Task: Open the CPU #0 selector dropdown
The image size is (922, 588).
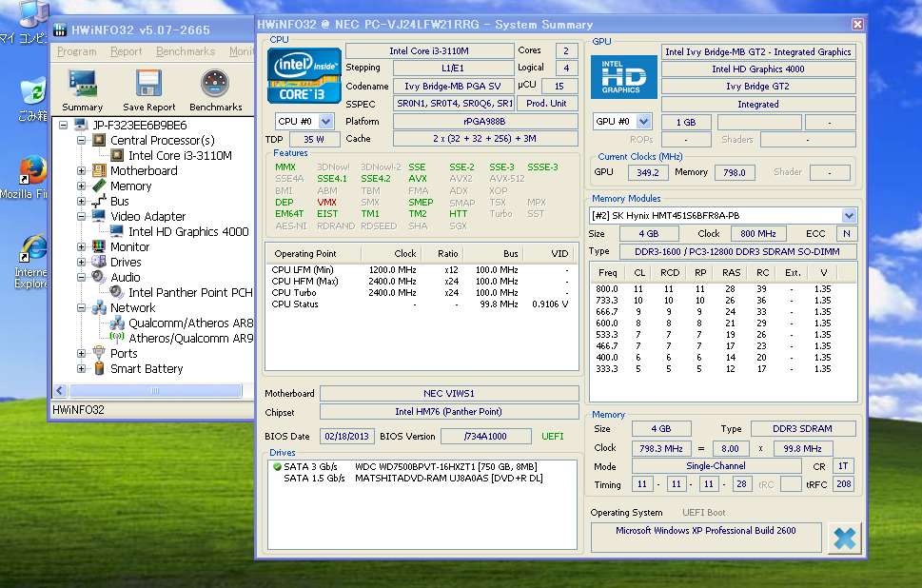Action: (325, 122)
